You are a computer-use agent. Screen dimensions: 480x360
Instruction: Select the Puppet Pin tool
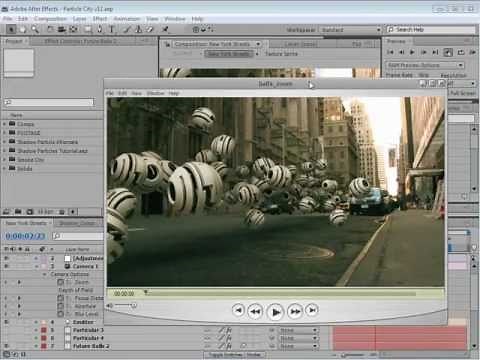point(165,29)
